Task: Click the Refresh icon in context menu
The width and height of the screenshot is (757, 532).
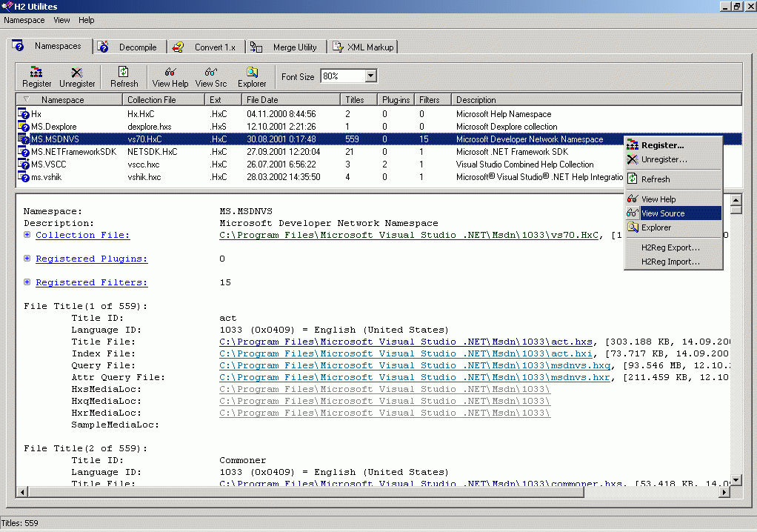Action: 633,179
